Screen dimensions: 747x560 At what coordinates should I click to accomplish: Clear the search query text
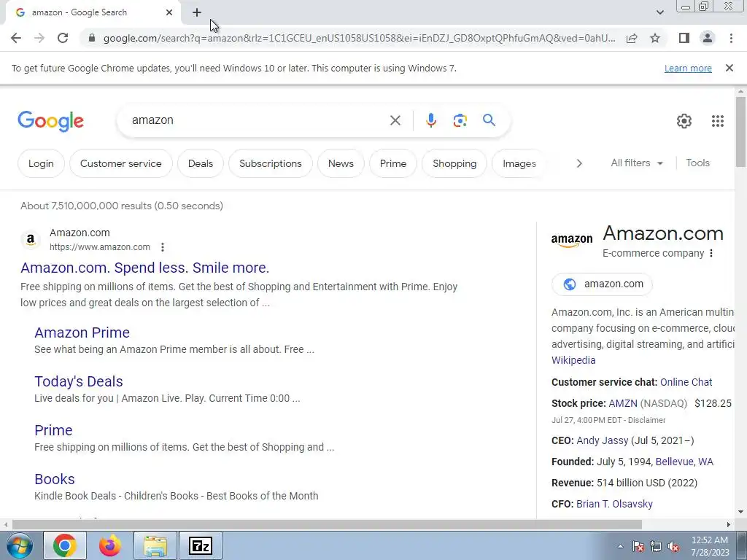[x=395, y=120]
